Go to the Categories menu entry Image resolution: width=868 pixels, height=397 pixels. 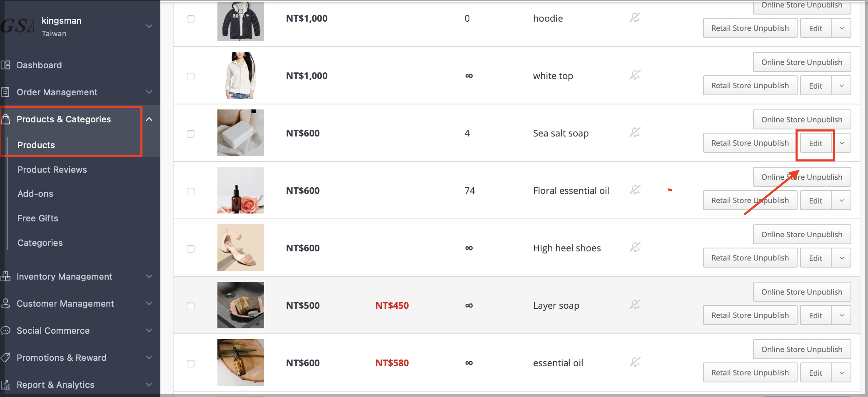point(40,243)
